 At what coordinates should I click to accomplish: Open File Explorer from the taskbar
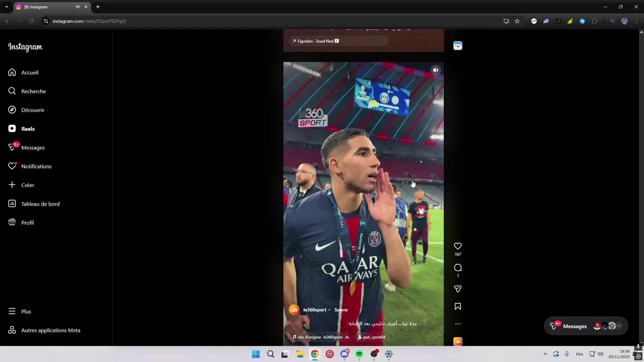tap(300, 354)
